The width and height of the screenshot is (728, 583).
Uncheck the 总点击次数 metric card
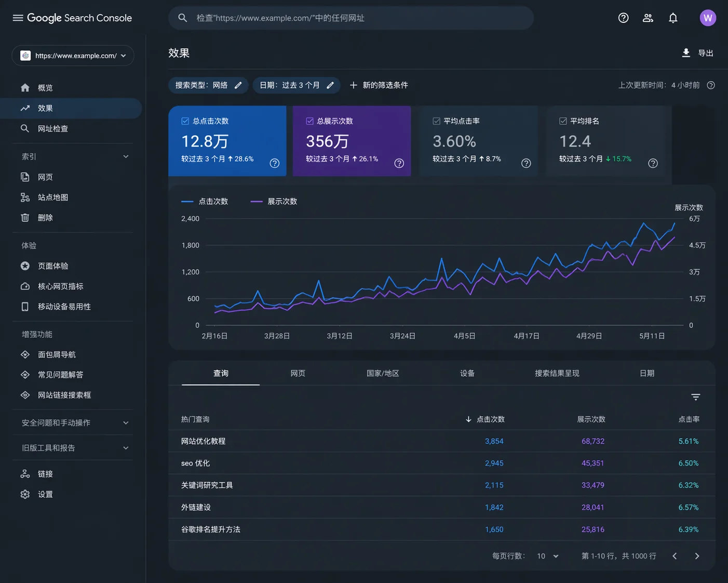click(x=184, y=121)
